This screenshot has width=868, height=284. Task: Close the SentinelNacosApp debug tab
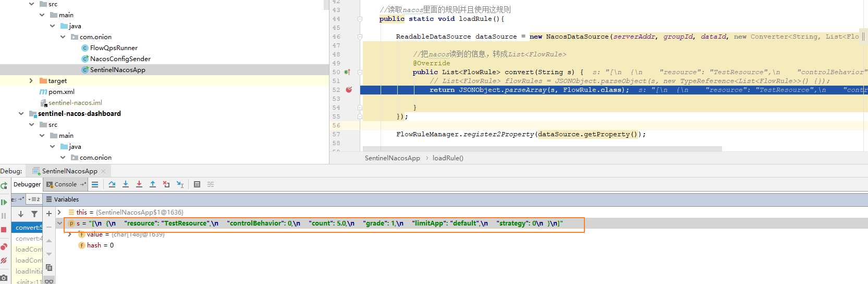click(103, 171)
